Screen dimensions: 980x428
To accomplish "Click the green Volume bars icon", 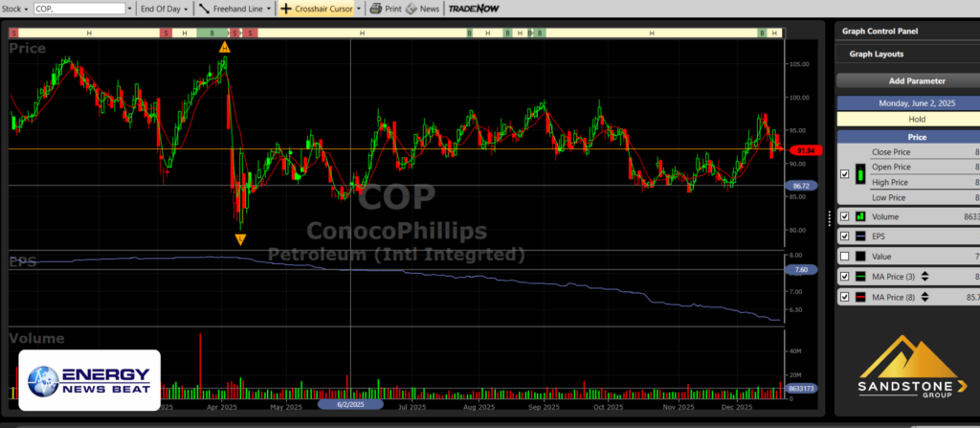I will [x=860, y=216].
